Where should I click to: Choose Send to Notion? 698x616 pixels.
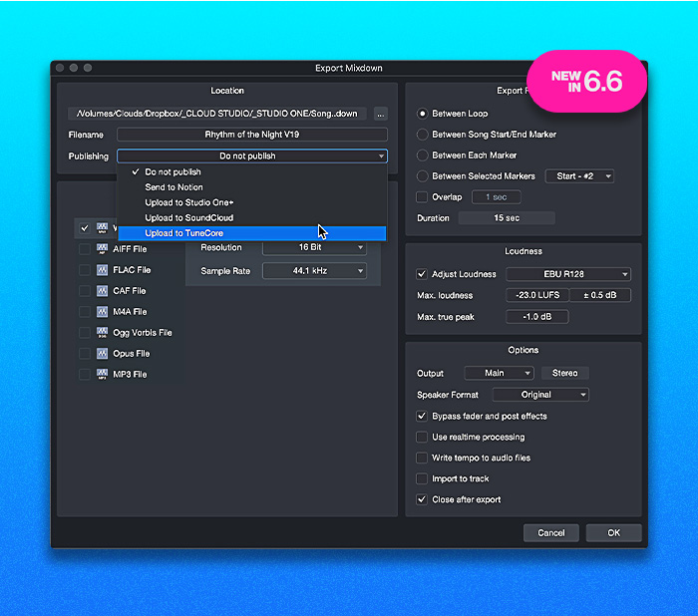click(x=252, y=187)
